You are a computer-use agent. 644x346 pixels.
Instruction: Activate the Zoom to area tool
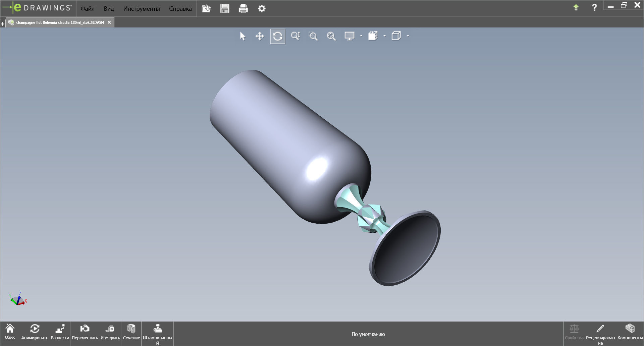[313, 36]
